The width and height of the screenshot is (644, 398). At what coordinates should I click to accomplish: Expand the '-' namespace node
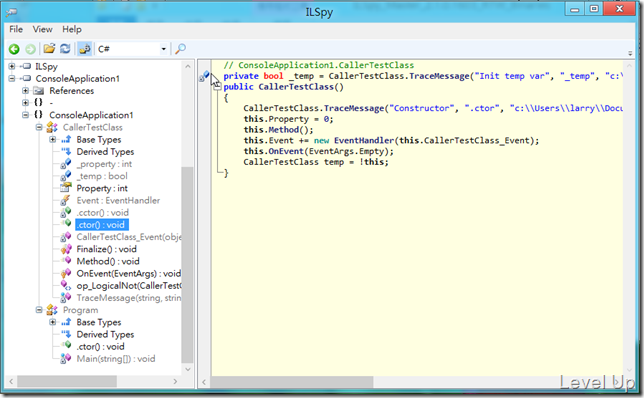click(x=25, y=103)
